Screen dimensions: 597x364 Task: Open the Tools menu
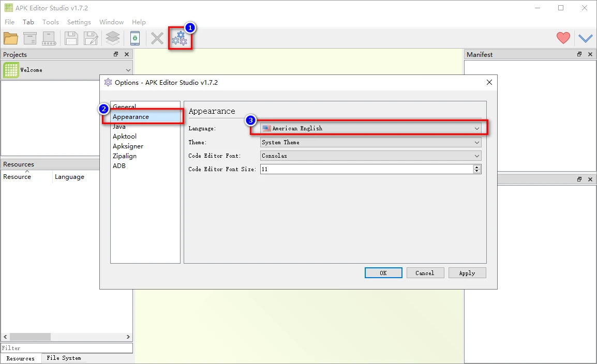[x=50, y=22]
